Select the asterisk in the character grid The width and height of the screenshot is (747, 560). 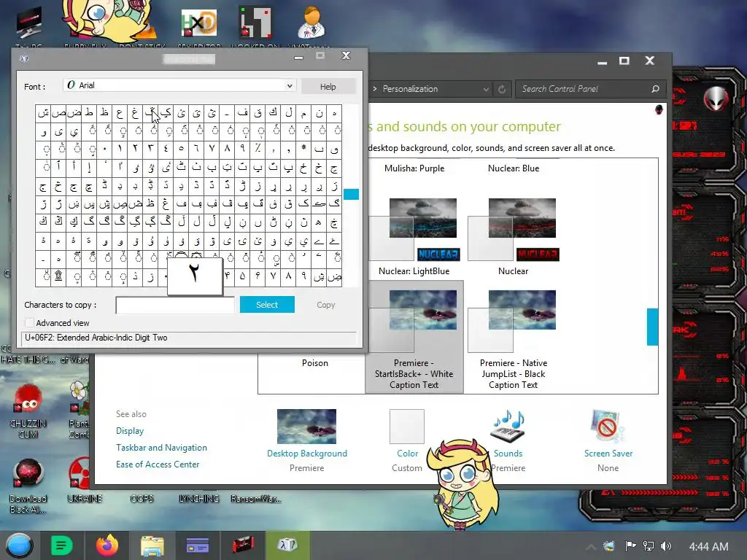point(303,149)
